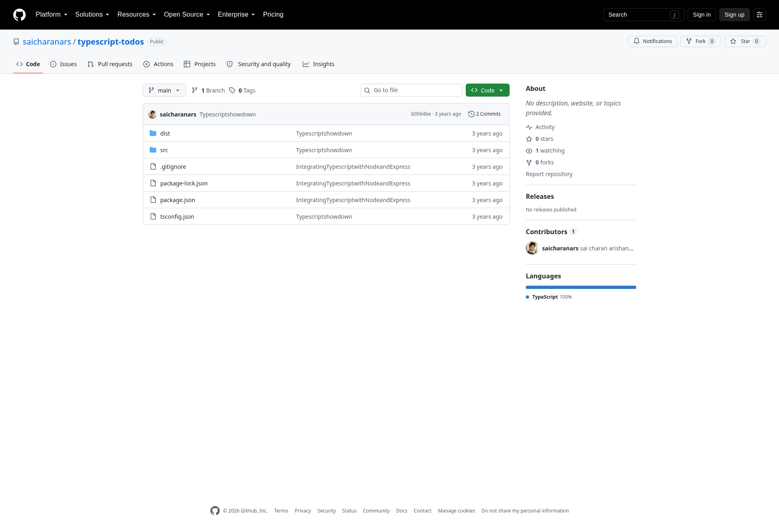The width and height of the screenshot is (779, 532).
Task: Expand the Enterprise menu
Action: click(237, 15)
